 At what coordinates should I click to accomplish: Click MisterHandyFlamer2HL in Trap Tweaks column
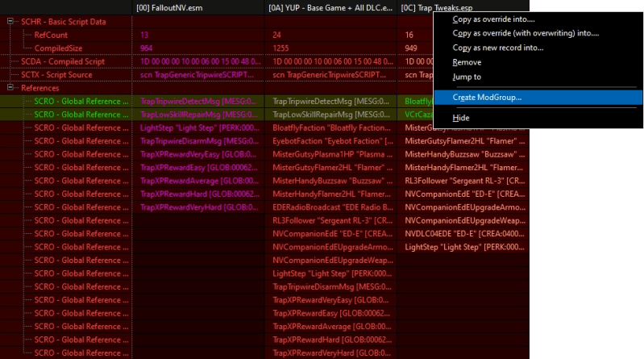coord(463,167)
